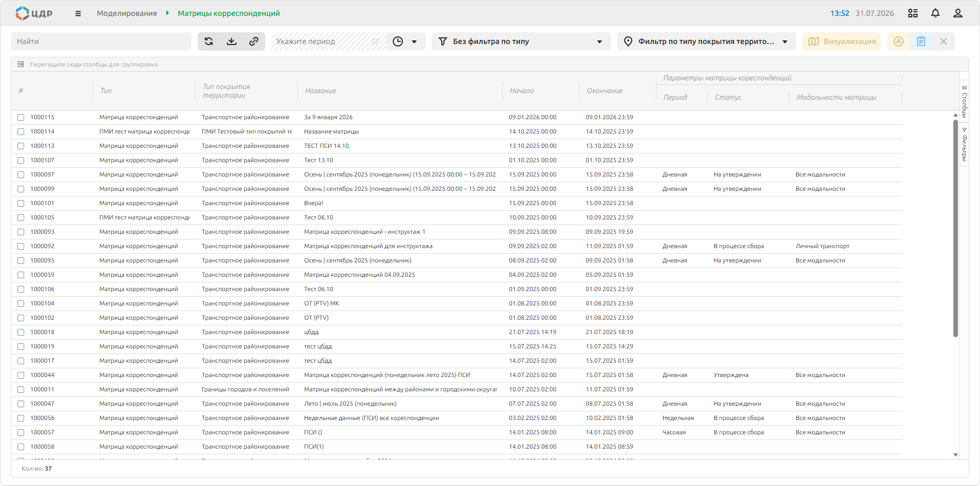
Task: Click the Матрицы корреспонденций breadcrumb
Action: point(229,13)
